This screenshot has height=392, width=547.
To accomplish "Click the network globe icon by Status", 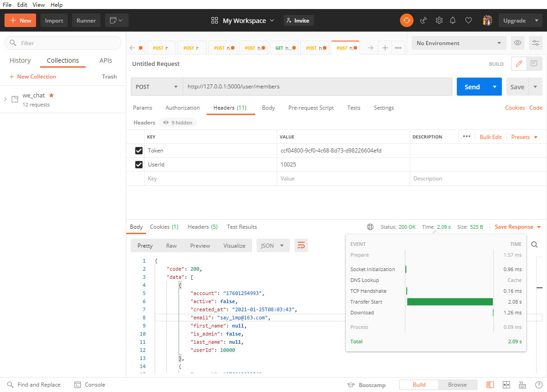I will (370, 227).
